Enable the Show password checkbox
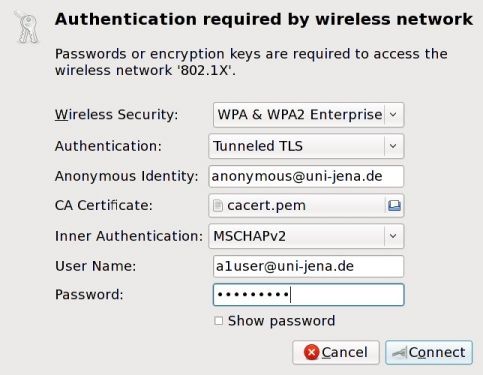483x375 pixels. [x=218, y=321]
